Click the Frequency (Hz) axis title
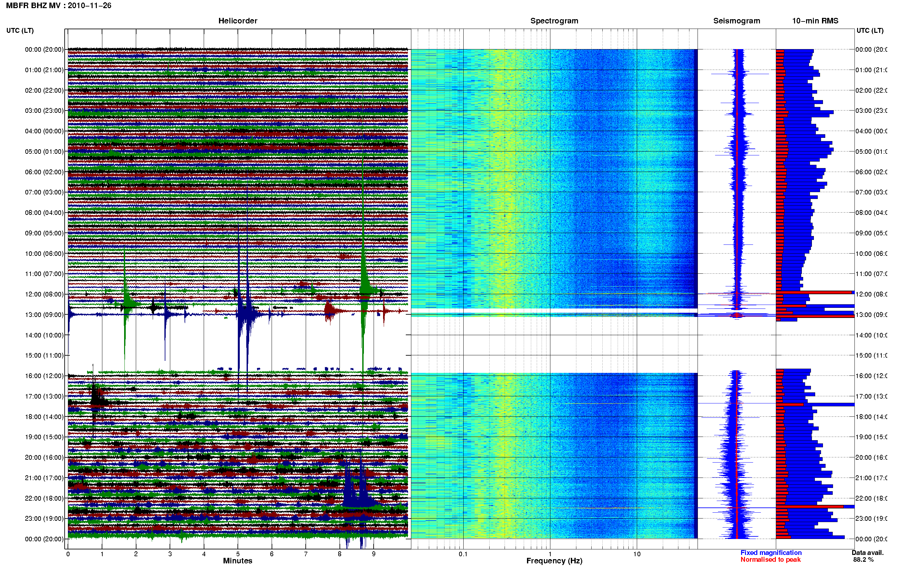 click(554, 561)
